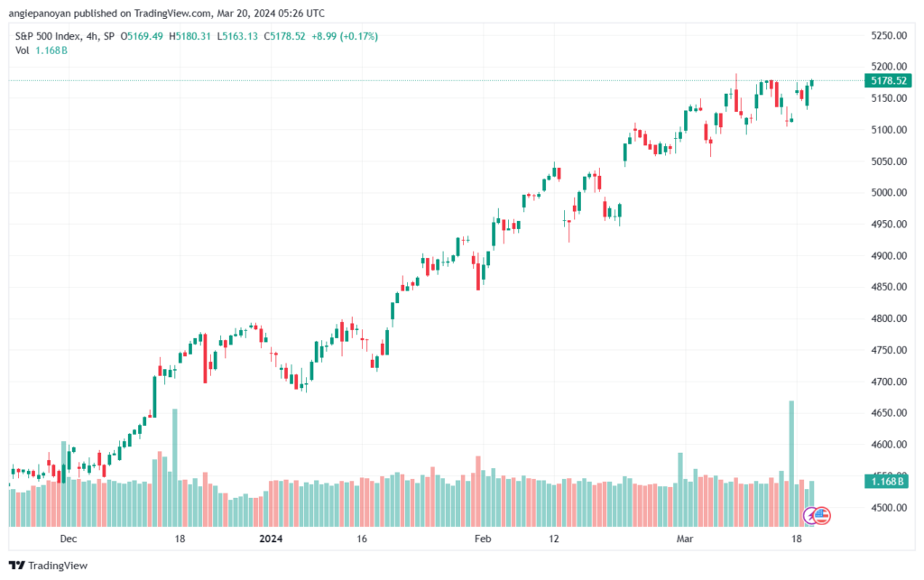The height and width of the screenshot is (580, 924).
Task: Click the +8.99 (+0.17%) change value
Action: (x=346, y=36)
